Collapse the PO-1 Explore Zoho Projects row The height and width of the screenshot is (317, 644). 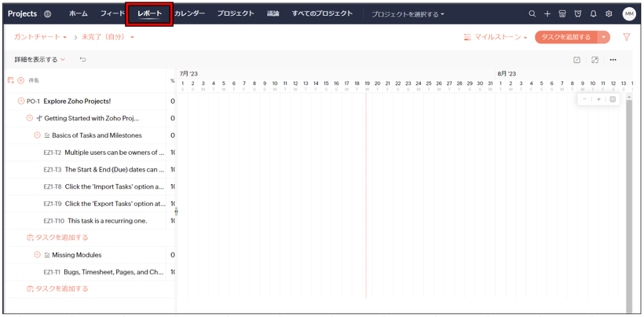coord(21,101)
